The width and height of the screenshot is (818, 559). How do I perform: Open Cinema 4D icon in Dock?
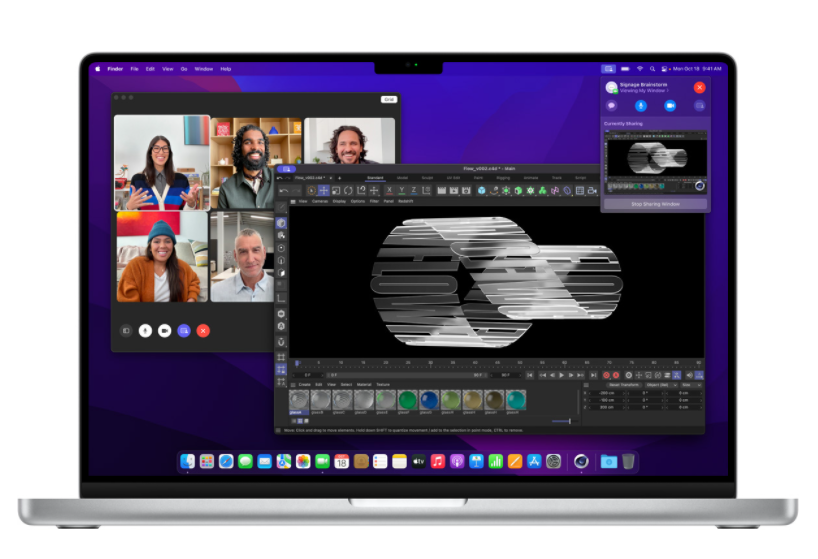click(581, 461)
